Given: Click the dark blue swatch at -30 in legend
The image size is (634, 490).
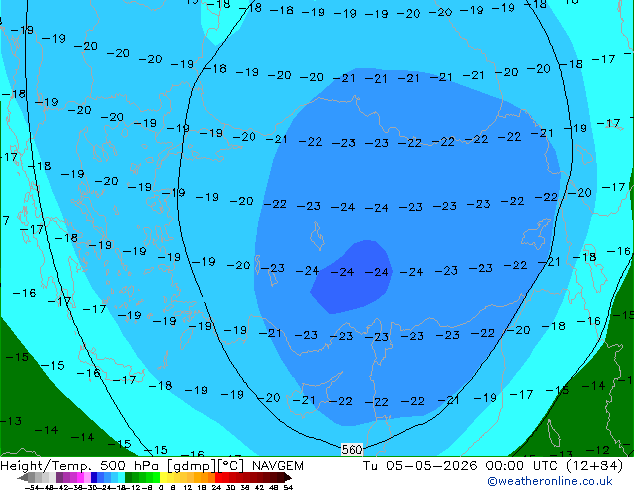Looking at the screenshot, I should coord(94,477).
